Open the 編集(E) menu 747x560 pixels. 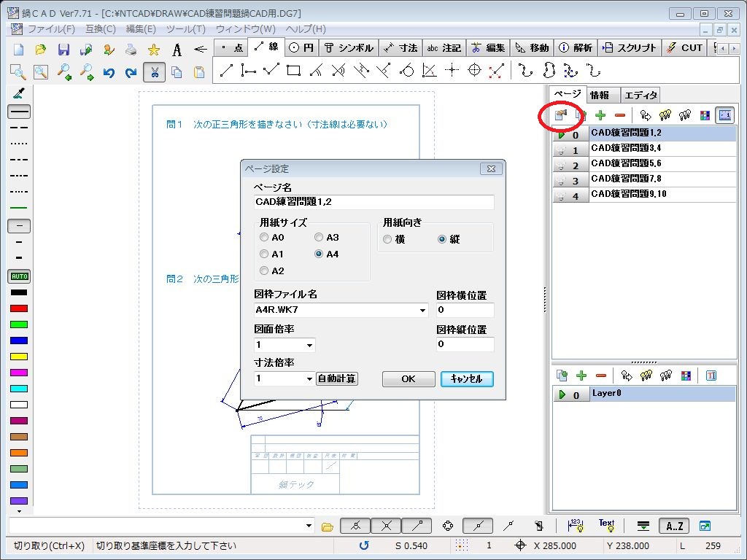[141, 29]
